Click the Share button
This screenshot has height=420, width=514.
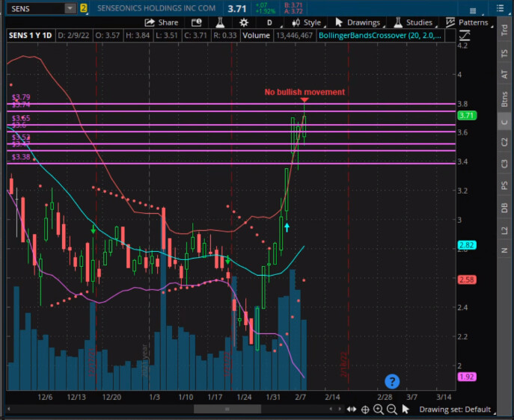coord(162,22)
